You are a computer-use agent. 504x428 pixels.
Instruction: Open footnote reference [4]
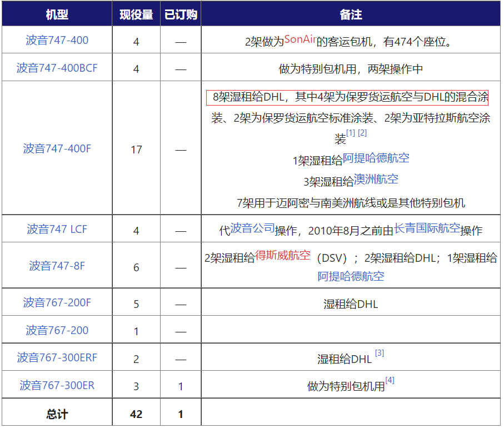(x=390, y=380)
